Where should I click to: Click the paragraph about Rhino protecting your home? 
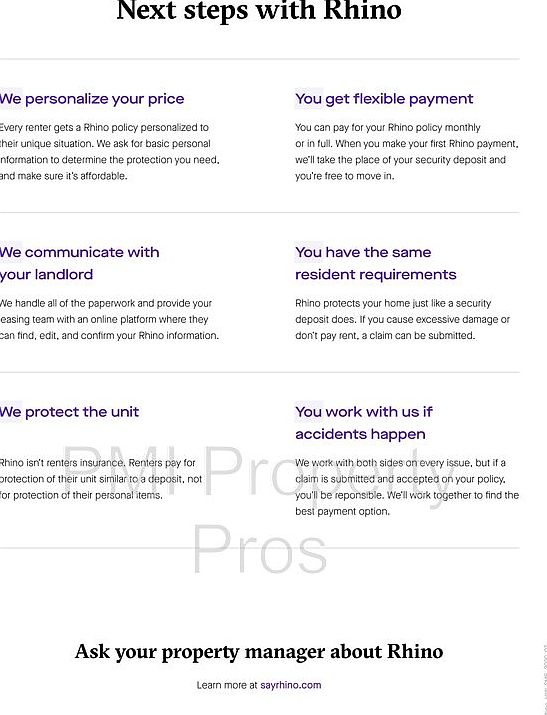[402, 319]
